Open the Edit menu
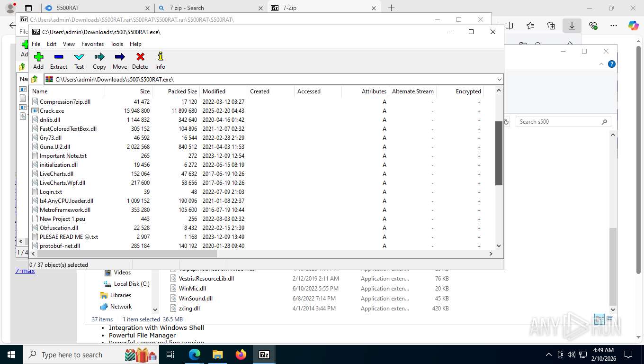Image resolution: width=644 pixels, height=364 pixels. point(52,44)
